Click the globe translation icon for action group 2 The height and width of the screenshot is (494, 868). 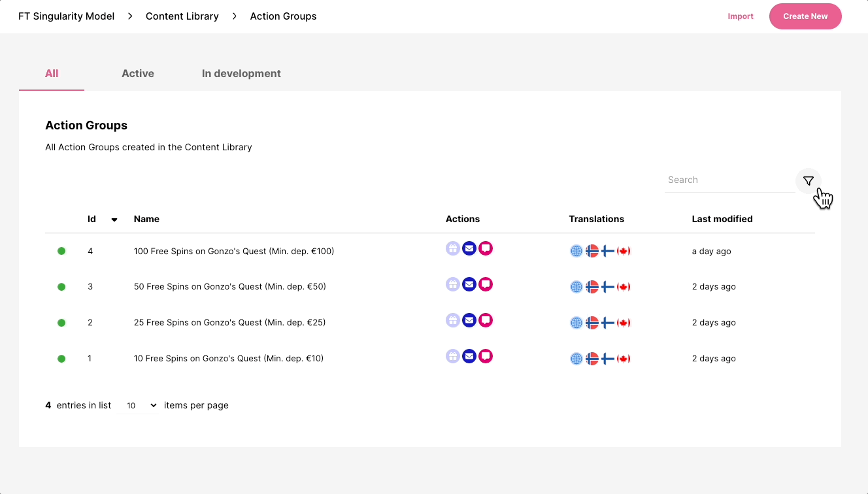pyautogui.click(x=576, y=323)
